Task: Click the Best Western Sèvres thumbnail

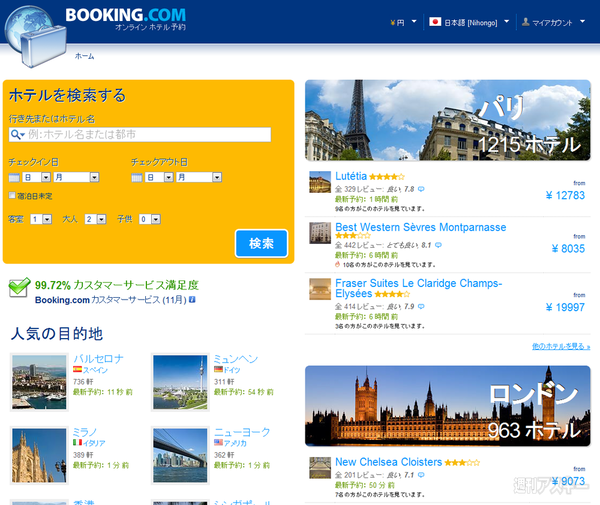Action: [320, 233]
